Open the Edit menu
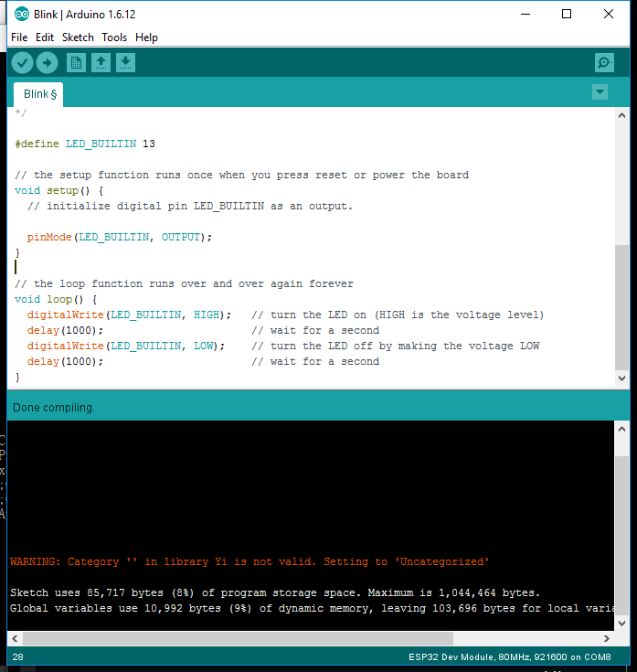The image size is (637, 672). point(45,37)
